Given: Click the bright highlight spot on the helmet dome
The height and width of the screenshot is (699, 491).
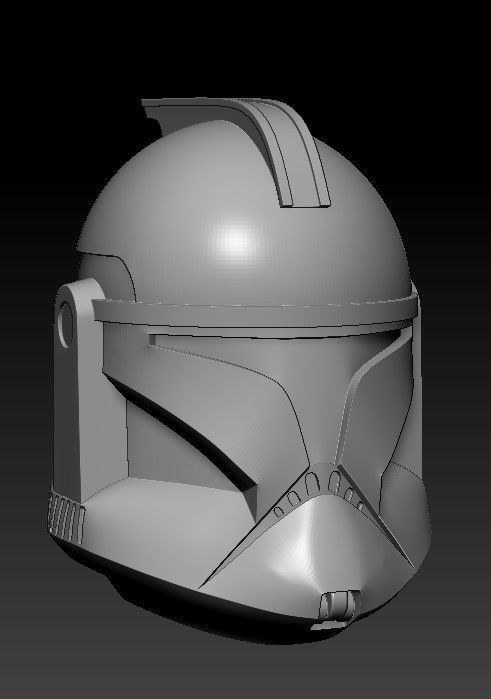Looking at the screenshot, I should click(x=235, y=241).
